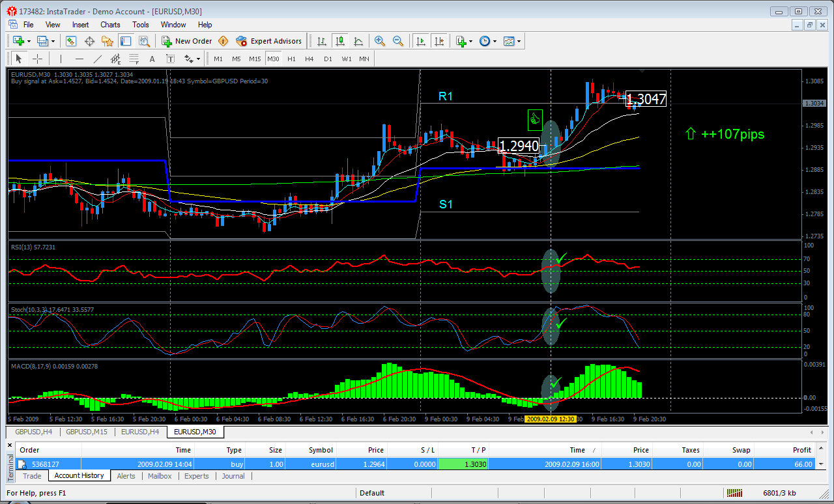
Task: Select the MN timeframe button
Action: pyautogui.click(x=364, y=59)
